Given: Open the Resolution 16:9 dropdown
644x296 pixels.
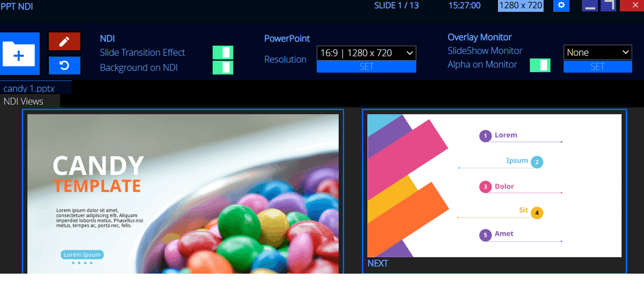Looking at the screenshot, I should pyautogui.click(x=367, y=53).
